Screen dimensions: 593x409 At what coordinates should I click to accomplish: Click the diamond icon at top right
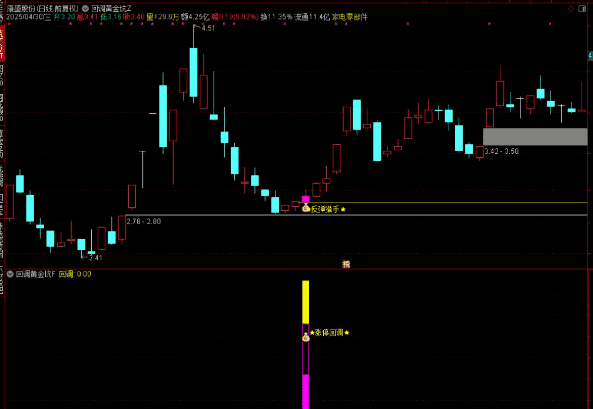point(571,9)
